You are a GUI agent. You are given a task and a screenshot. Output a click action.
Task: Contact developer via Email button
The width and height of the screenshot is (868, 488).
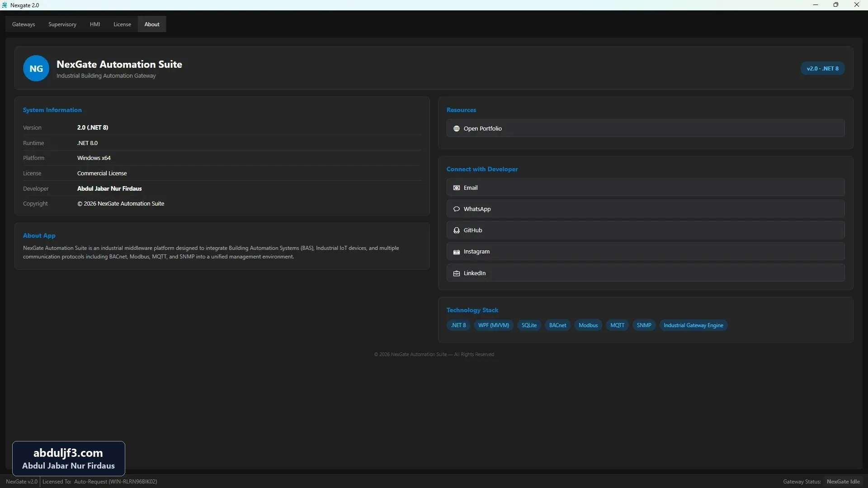(x=646, y=188)
